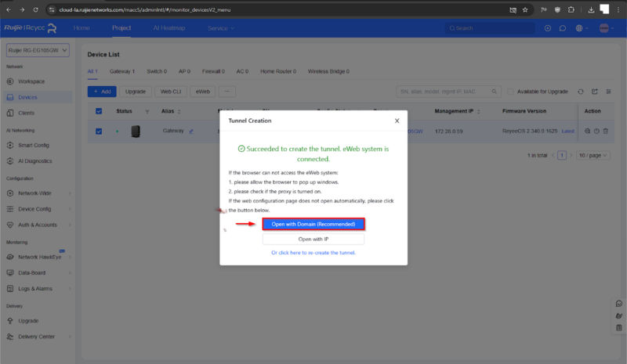This screenshot has width=627, height=364.
Task: Open eWeb with Domain (Recommended)
Action: [313, 224]
